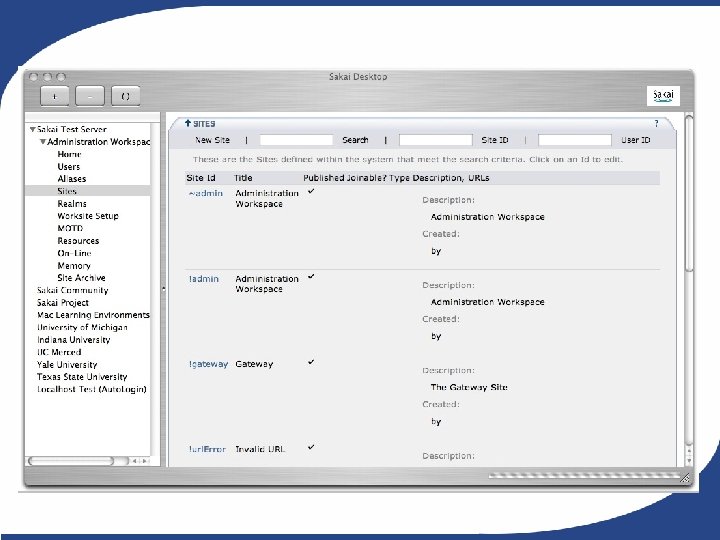Click the New Site link

212,140
